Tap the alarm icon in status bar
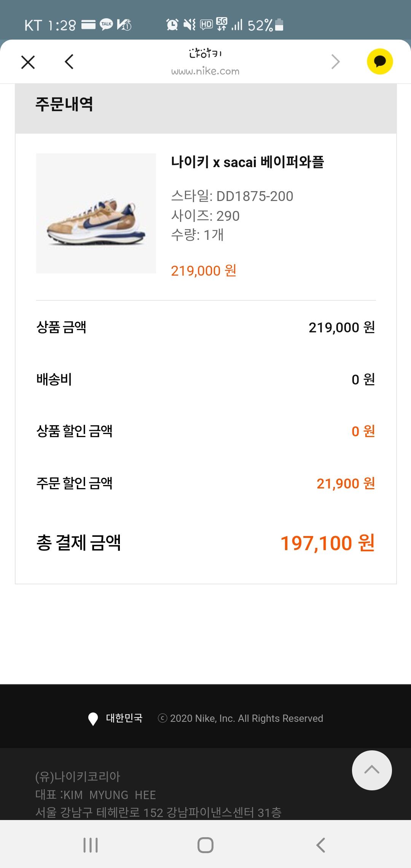The image size is (411, 868). [x=172, y=25]
